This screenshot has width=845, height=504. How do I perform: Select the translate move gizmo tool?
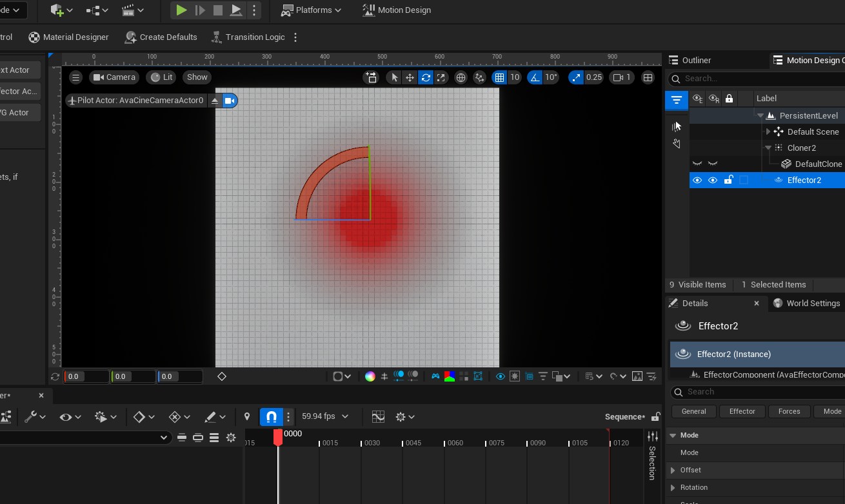410,77
